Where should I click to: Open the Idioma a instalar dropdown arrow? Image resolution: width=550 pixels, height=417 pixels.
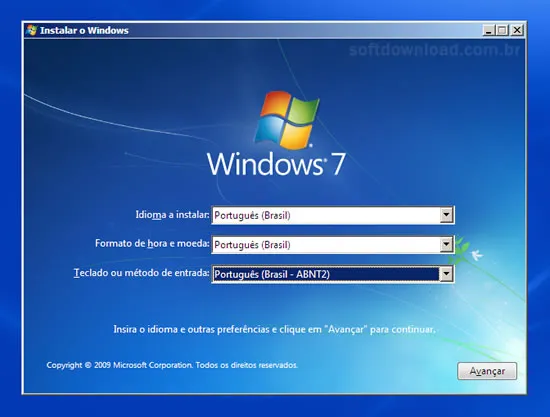click(x=446, y=215)
